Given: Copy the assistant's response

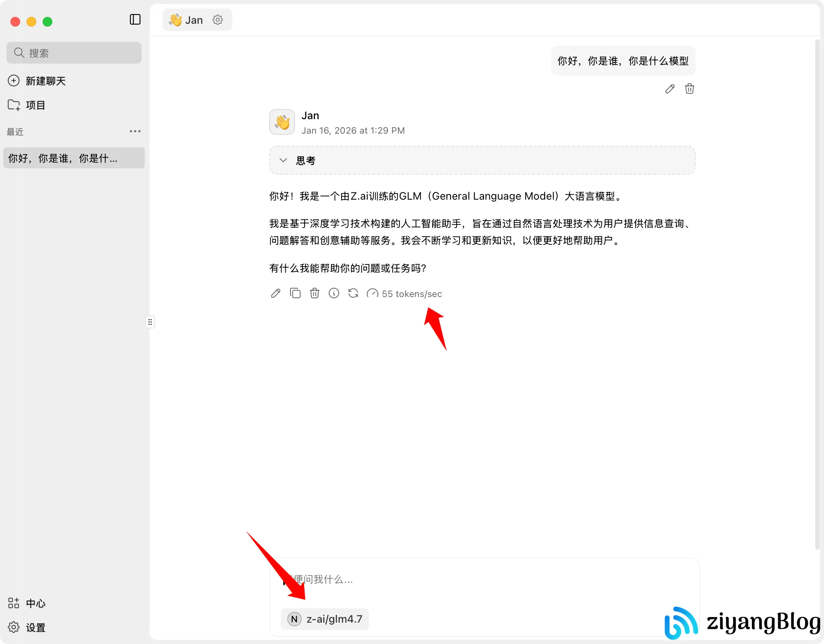Looking at the screenshot, I should tap(295, 293).
